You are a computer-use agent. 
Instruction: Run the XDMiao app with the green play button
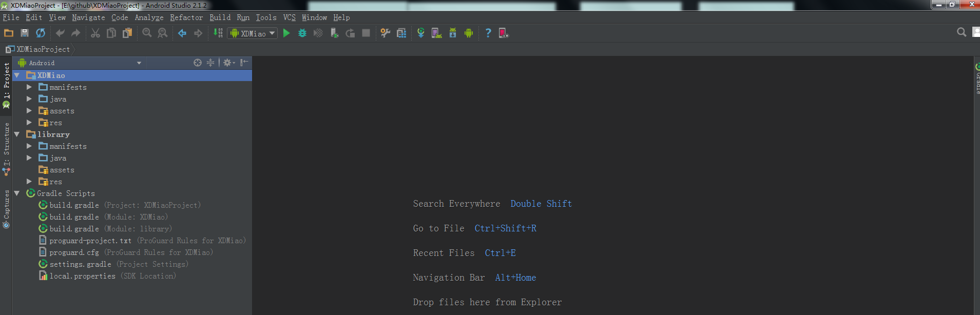286,33
